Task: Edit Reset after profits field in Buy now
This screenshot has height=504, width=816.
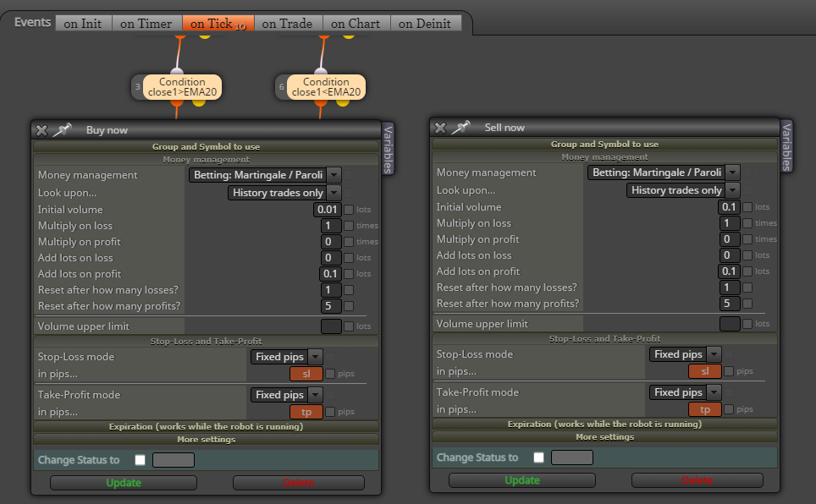Action: point(331,306)
